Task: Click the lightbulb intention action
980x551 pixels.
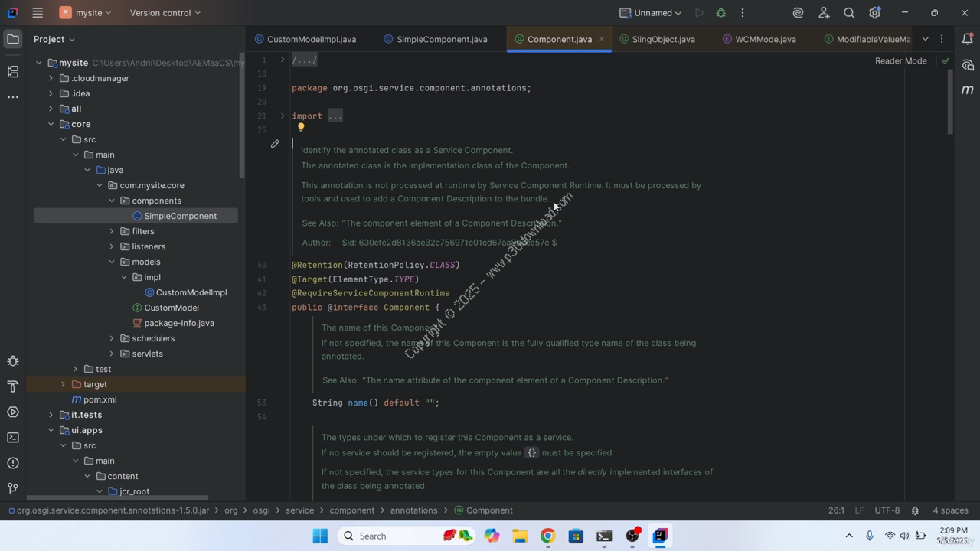Action: pyautogui.click(x=301, y=128)
